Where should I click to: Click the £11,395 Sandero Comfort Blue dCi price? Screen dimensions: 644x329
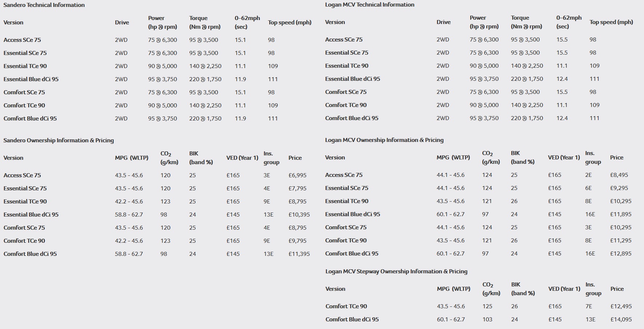(299, 254)
